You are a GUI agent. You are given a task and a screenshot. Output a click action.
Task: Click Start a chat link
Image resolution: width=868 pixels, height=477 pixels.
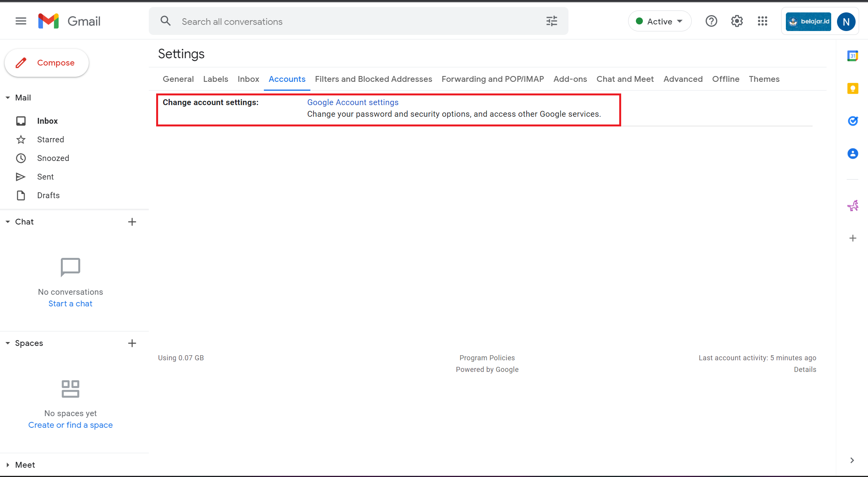click(x=71, y=304)
